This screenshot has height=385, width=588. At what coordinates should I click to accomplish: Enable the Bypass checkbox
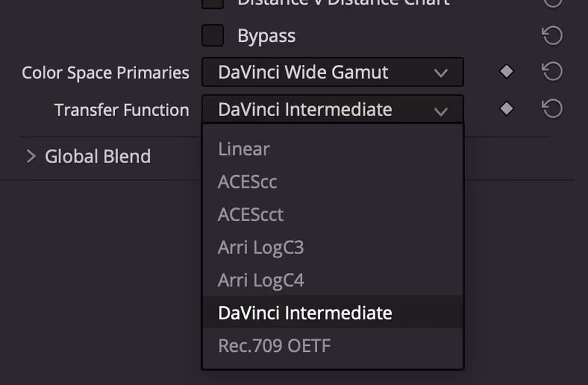pos(213,36)
